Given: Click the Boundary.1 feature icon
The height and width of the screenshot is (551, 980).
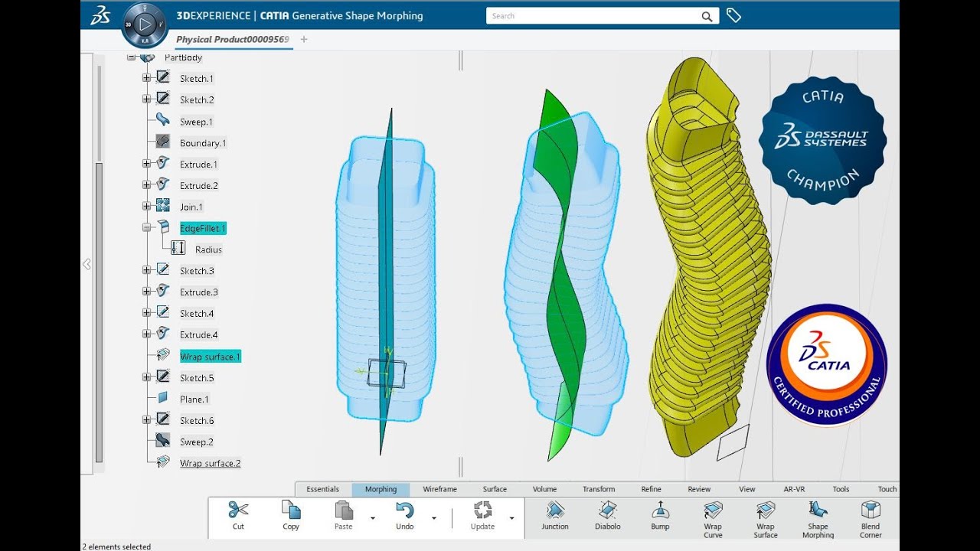Looking at the screenshot, I should tap(163, 142).
